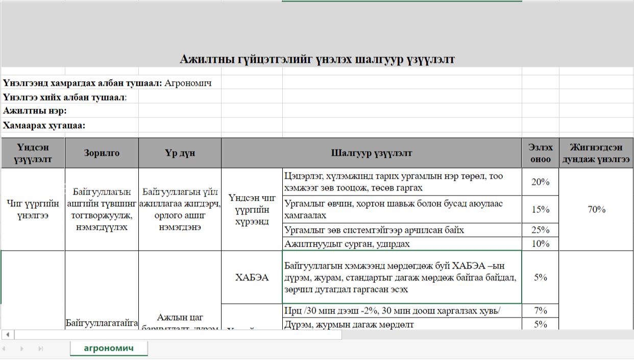The height and width of the screenshot is (364, 634).
Task: Select the 'ХАБЭА' category cell
Action: tap(252, 277)
